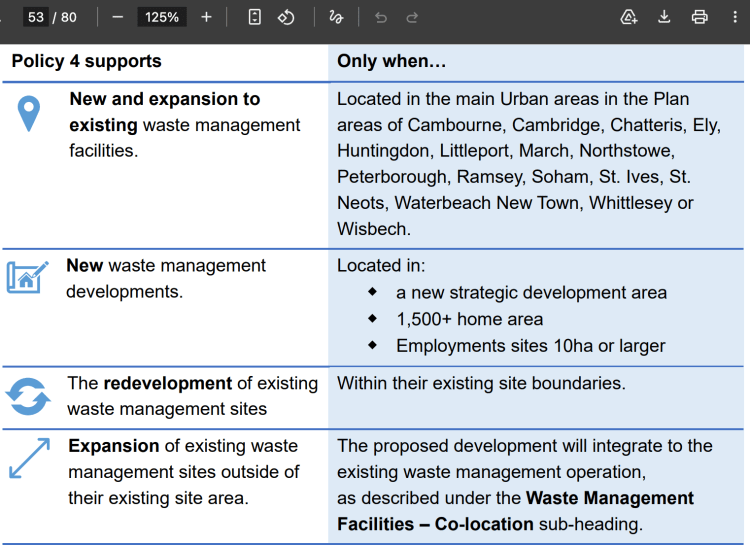This screenshot has height=545, width=750.
Task: Print the document
Action: [699, 17]
